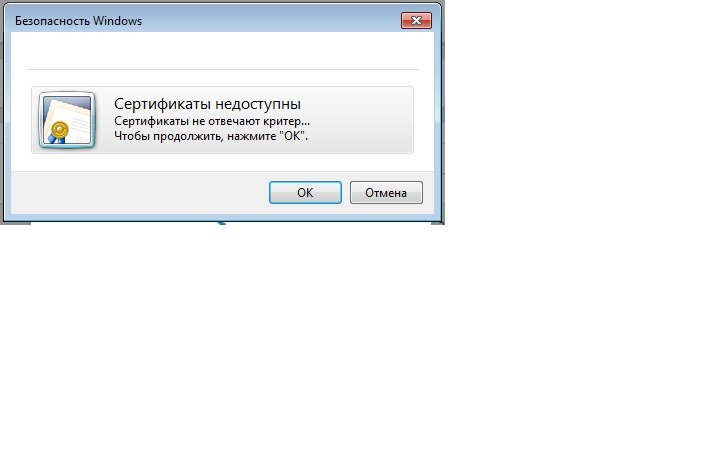Close the Безопасность Windows dialog with X
This screenshot has width=725, height=469.
click(x=416, y=20)
